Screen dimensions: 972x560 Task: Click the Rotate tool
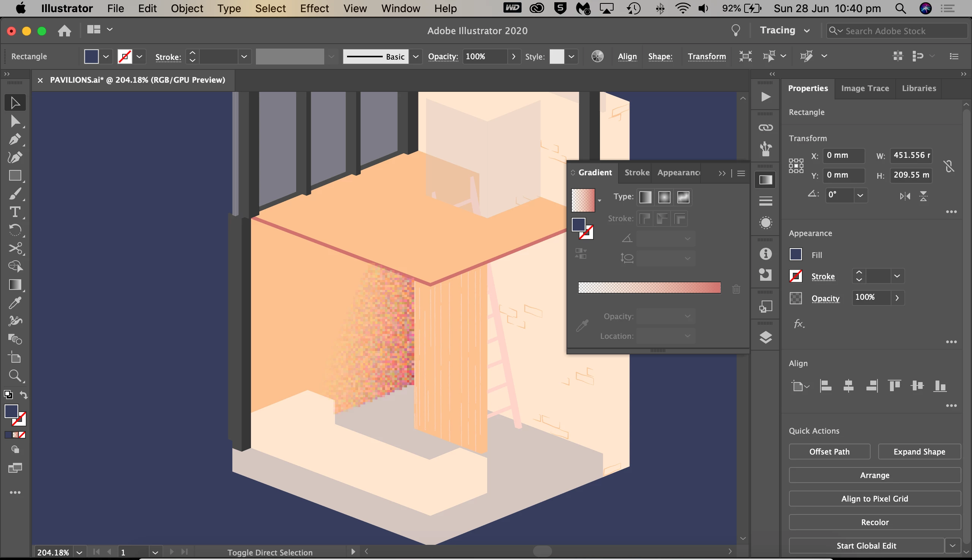[x=15, y=230]
